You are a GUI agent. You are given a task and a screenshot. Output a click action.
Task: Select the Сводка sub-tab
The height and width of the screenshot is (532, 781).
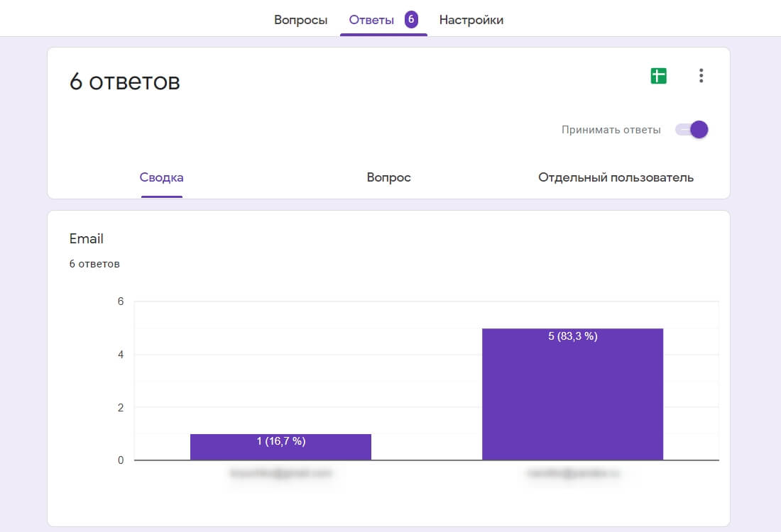click(x=161, y=177)
